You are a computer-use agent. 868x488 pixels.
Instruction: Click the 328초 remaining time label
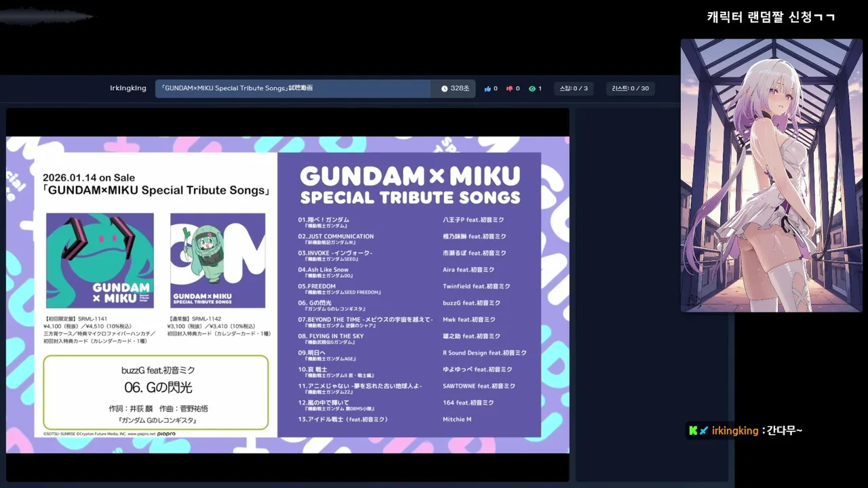[x=460, y=89]
